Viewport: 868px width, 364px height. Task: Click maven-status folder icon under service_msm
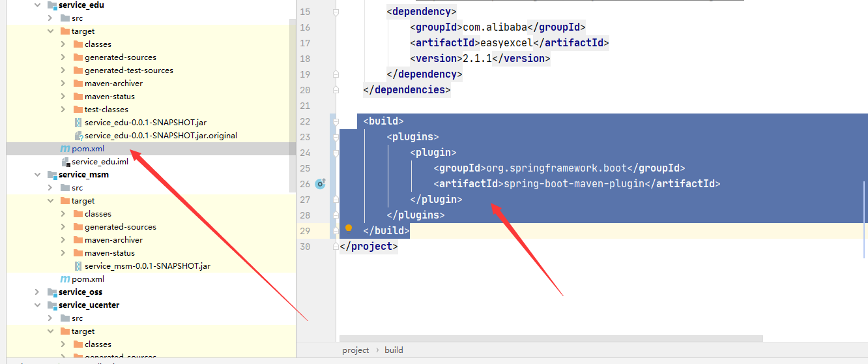(x=78, y=253)
